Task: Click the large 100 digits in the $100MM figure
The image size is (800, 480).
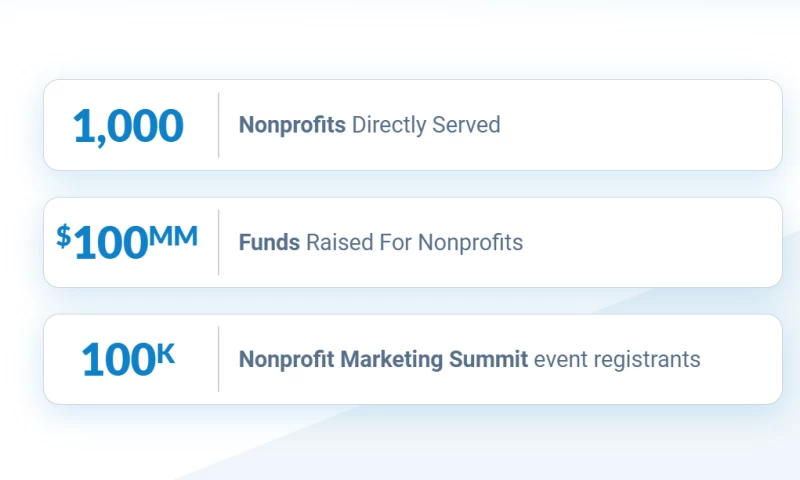Action: pyautogui.click(x=110, y=244)
